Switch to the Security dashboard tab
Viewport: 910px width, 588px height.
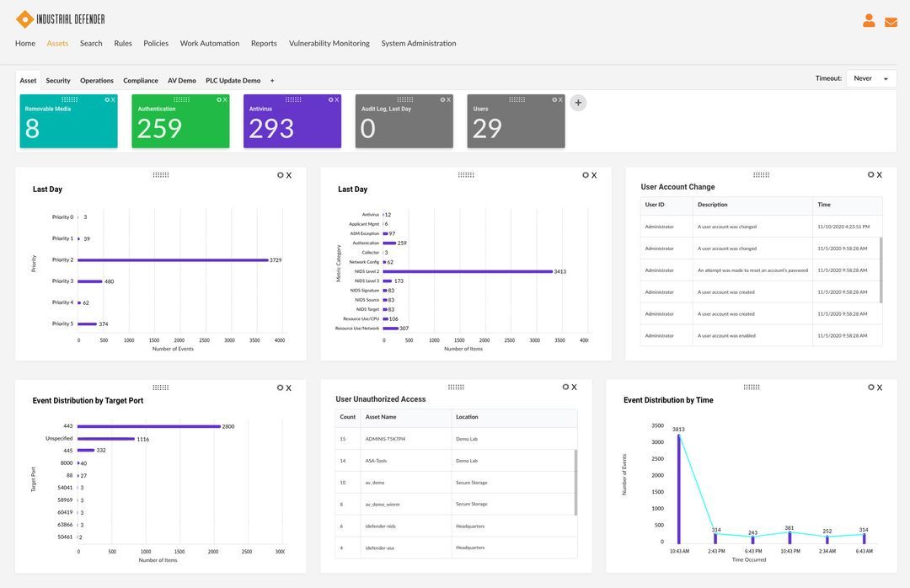click(x=58, y=78)
